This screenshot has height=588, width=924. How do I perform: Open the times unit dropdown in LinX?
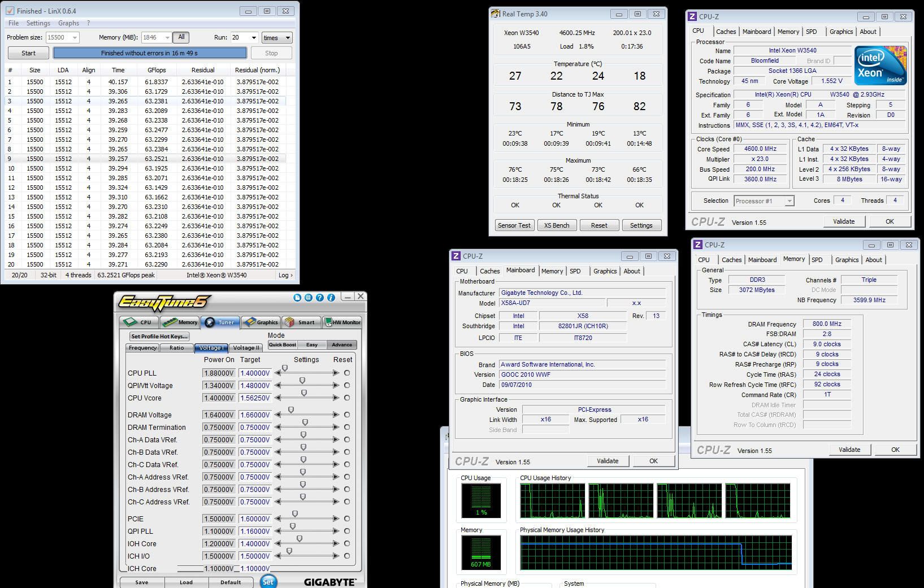click(277, 38)
